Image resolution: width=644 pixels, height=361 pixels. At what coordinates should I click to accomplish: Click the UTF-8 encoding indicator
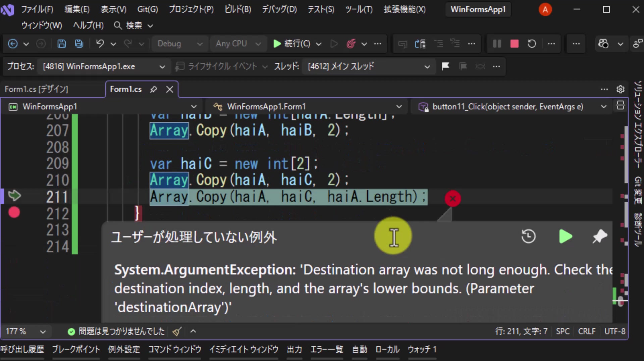[615, 331]
